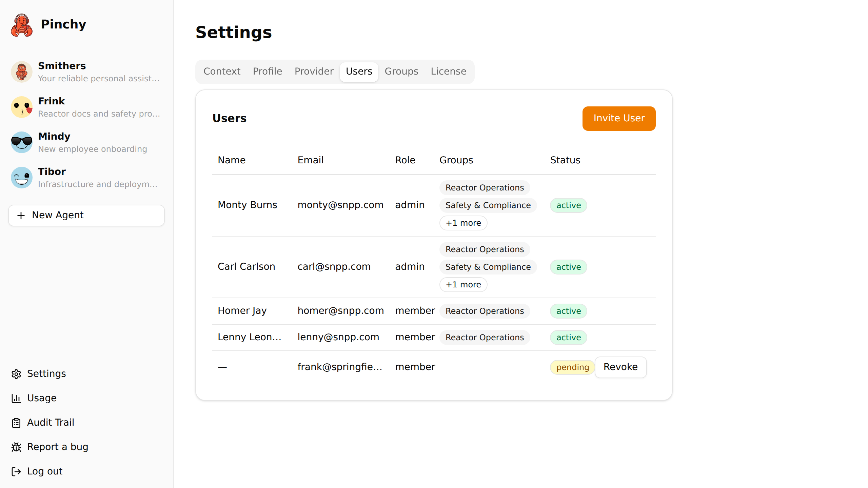868x488 pixels.
Task: Open the Mindy agent avatar
Action: (21, 142)
